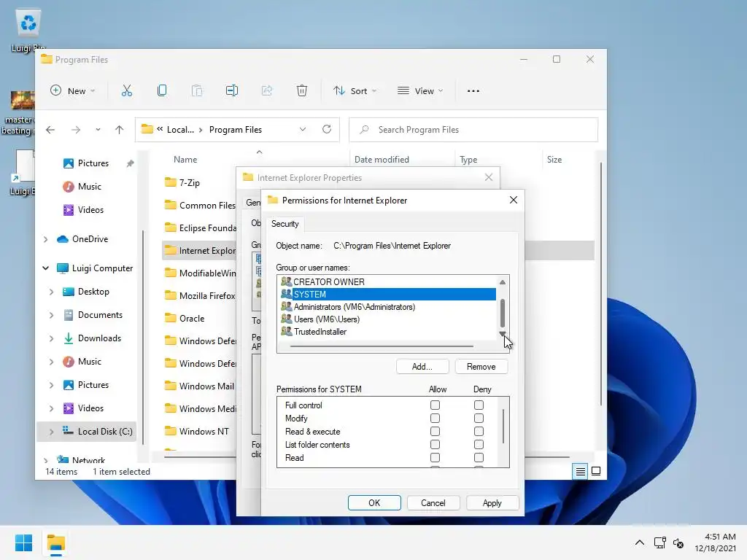Viewport: 747px width, 560px height.
Task: Sort by Date modified column header
Action: pyautogui.click(x=382, y=160)
